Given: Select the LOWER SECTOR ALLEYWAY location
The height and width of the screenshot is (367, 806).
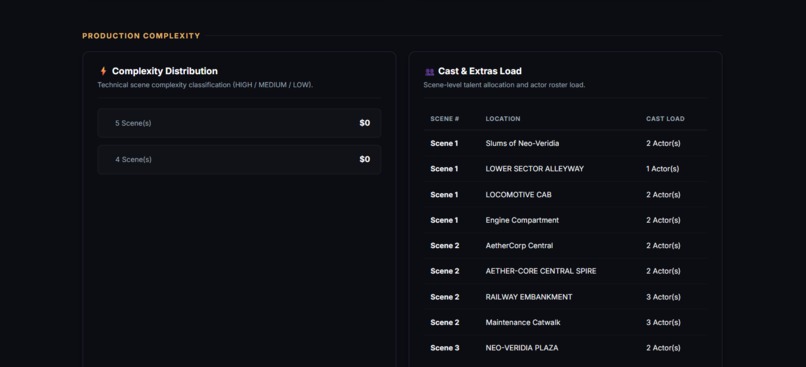Looking at the screenshot, I should click(x=535, y=169).
